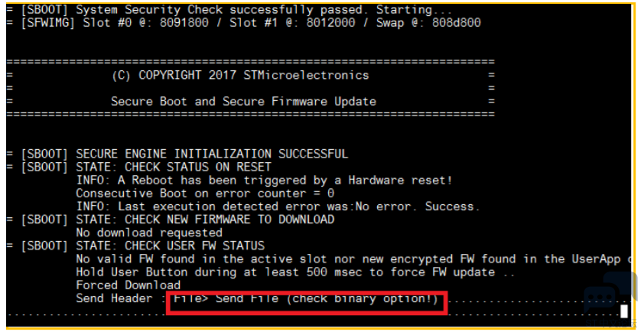Image resolution: width=644 pixels, height=335 pixels.
Task: Click the Last execution detected error line
Action: (278, 207)
